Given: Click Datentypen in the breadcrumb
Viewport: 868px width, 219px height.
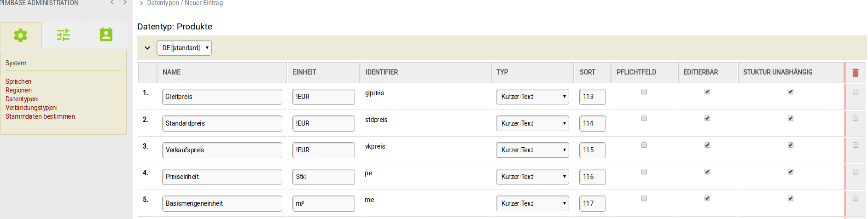Looking at the screenshot, I should point(163,3).
